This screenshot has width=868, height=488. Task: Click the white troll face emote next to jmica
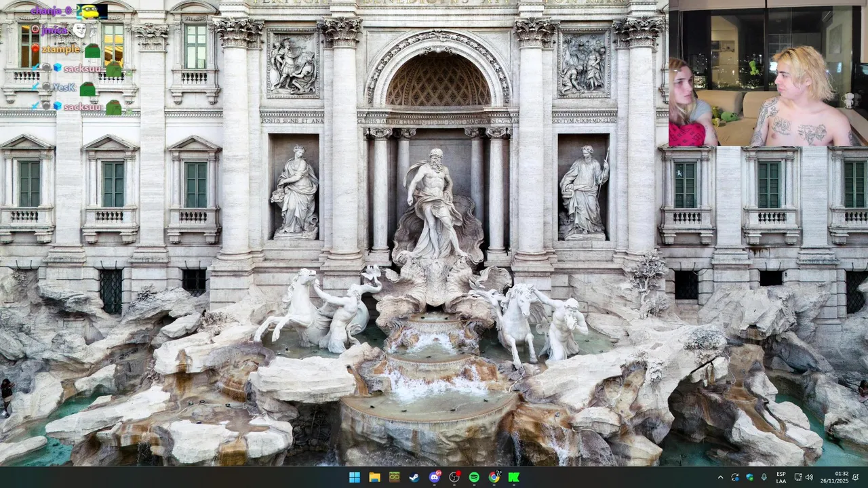(79, 30)
